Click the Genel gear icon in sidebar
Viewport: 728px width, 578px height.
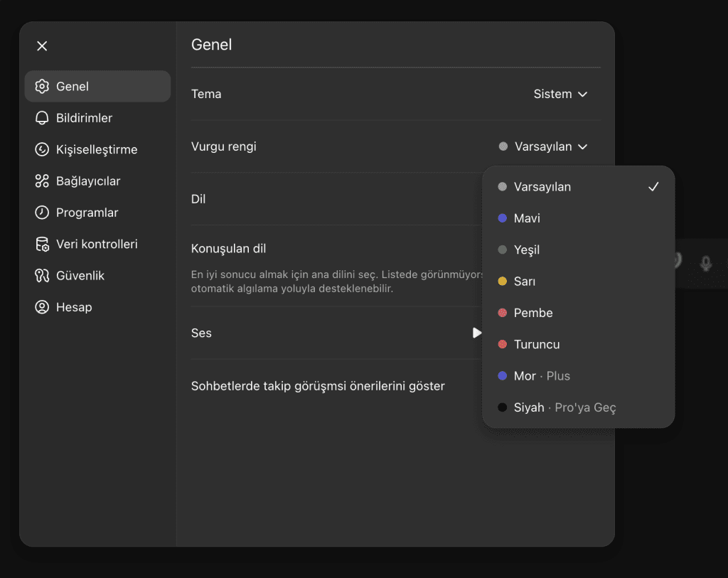[x=42, y=87]
